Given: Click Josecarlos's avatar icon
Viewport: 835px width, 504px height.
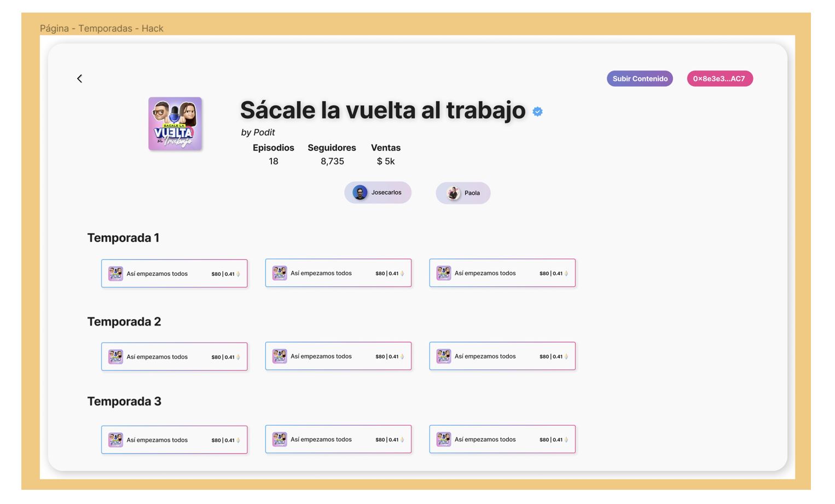Looking at the screenshot, I should pyautogui.click(x=360, y=193).
